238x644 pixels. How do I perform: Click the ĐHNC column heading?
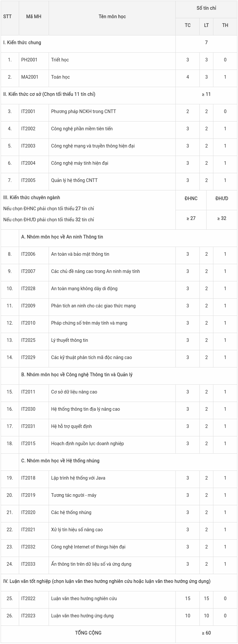pyautogui.click(x=191, y=199)
